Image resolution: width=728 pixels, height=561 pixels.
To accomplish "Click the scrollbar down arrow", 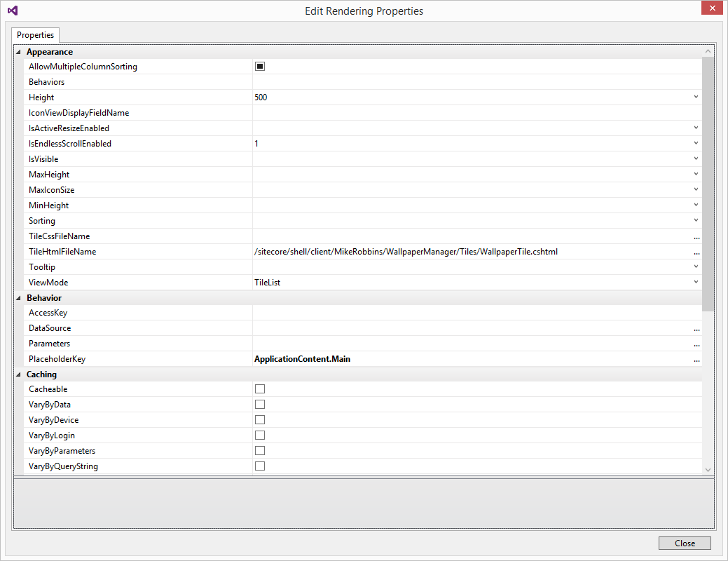I will (x=708, y=469).
